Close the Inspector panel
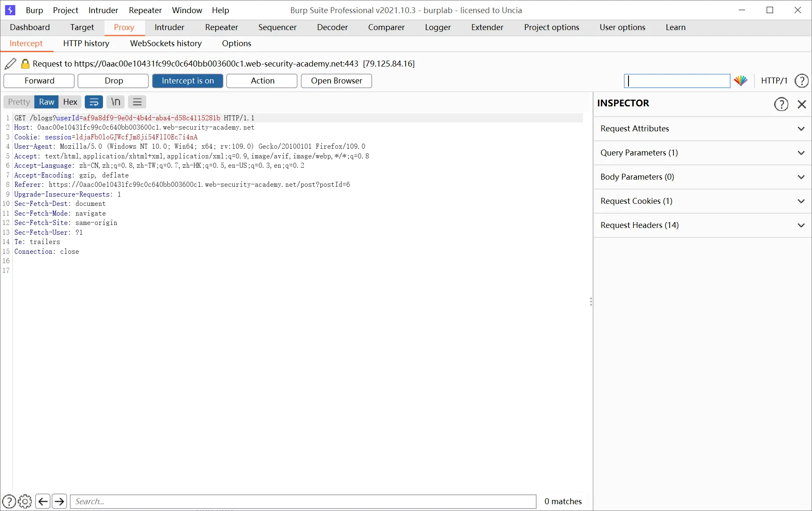 (802, 104)
